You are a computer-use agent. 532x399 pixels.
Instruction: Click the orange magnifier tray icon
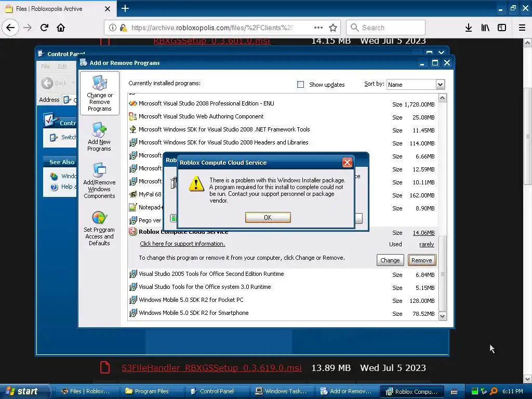[494, 391]
